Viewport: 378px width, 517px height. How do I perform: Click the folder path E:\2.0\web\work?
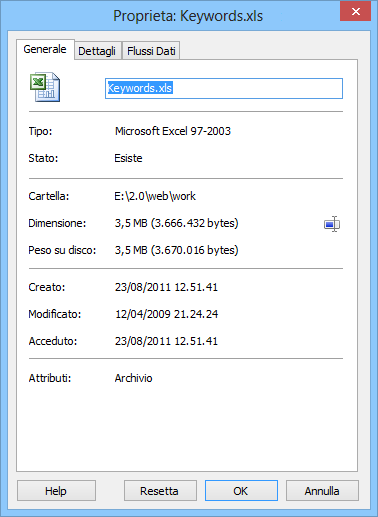pyautogui.click(x=155, y=196)
